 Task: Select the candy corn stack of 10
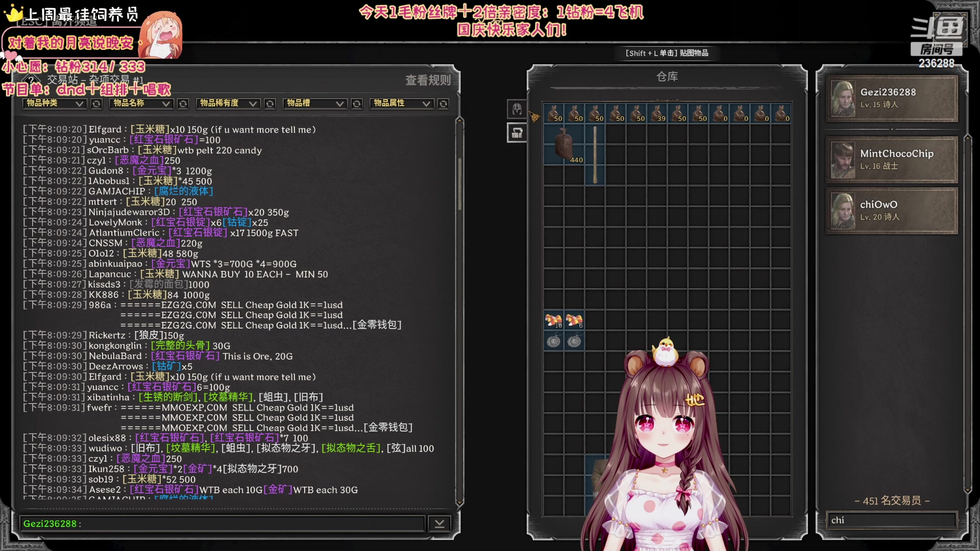click(554, 320)
